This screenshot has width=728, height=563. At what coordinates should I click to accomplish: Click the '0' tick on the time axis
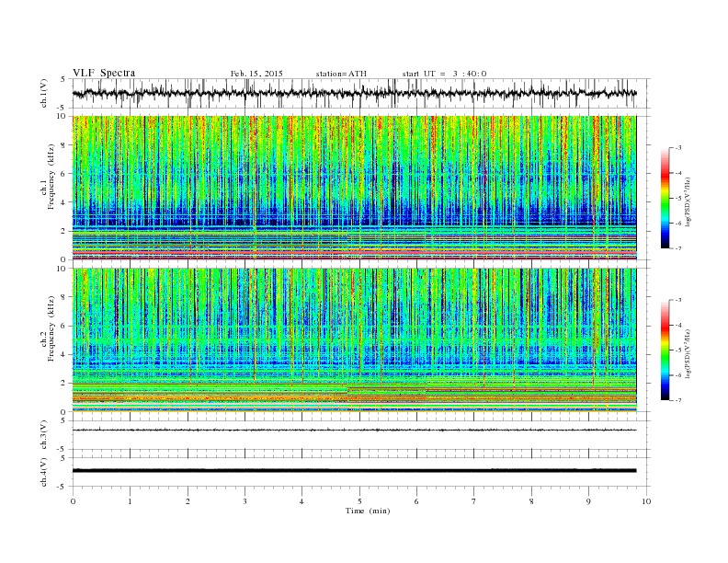click(73, 501)
